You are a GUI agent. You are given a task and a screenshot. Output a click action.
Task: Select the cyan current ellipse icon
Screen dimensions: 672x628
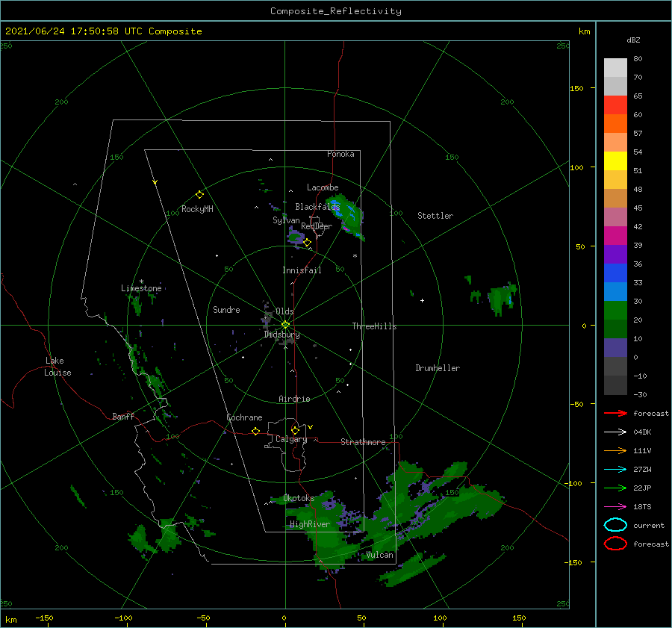pos(615,525)
